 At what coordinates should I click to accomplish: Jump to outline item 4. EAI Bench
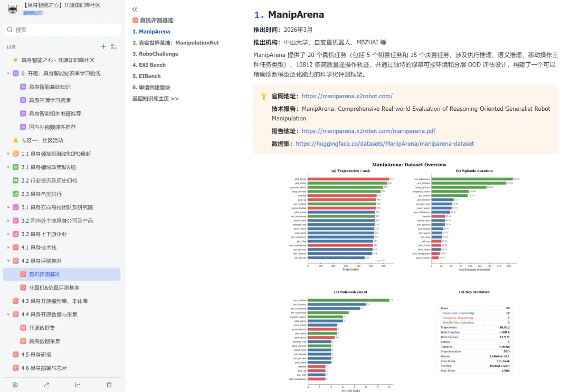click(x=149, y=65)
